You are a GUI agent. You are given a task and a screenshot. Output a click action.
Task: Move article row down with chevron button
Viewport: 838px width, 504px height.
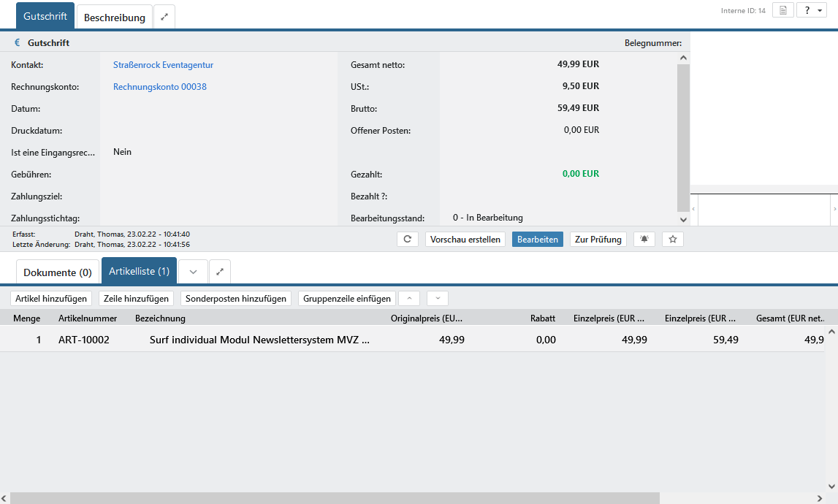point(437,298)
